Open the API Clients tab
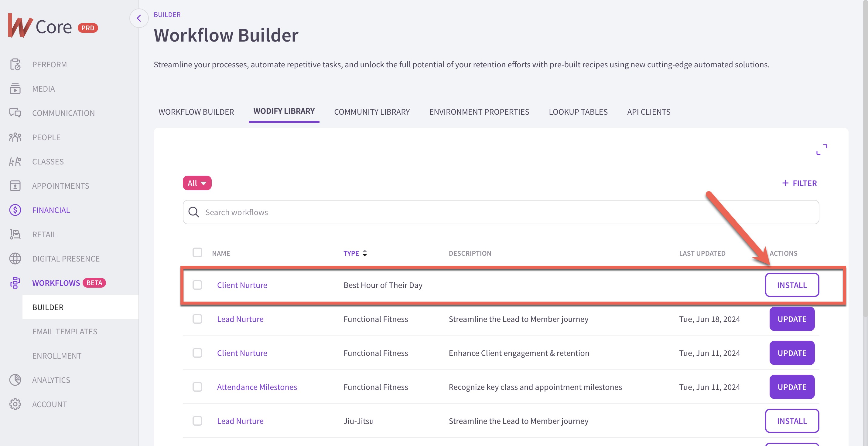This screenshot has height=446, width=868. [649, 112]
